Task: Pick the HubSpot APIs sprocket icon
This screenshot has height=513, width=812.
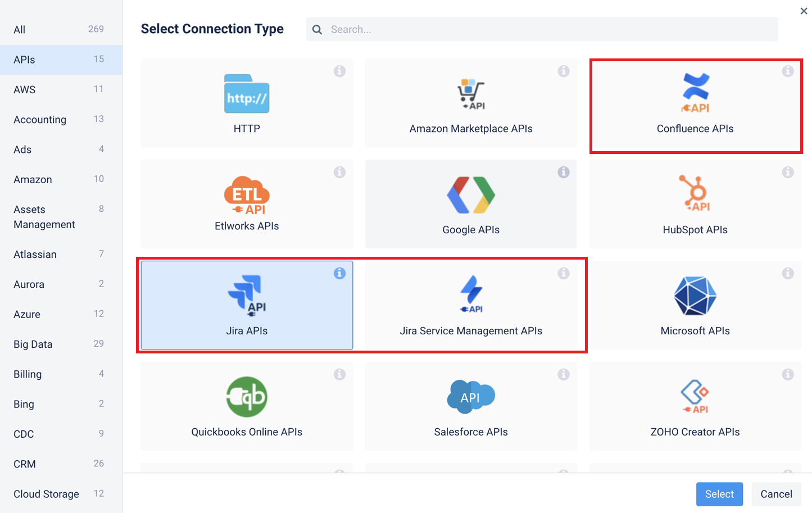Action: pyautogui.click(x=695, y=193)
